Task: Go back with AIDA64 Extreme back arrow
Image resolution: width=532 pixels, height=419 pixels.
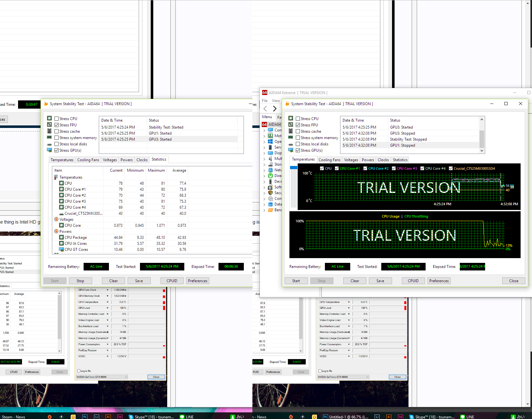Action: pyautogui.click(x=265, y=109)
